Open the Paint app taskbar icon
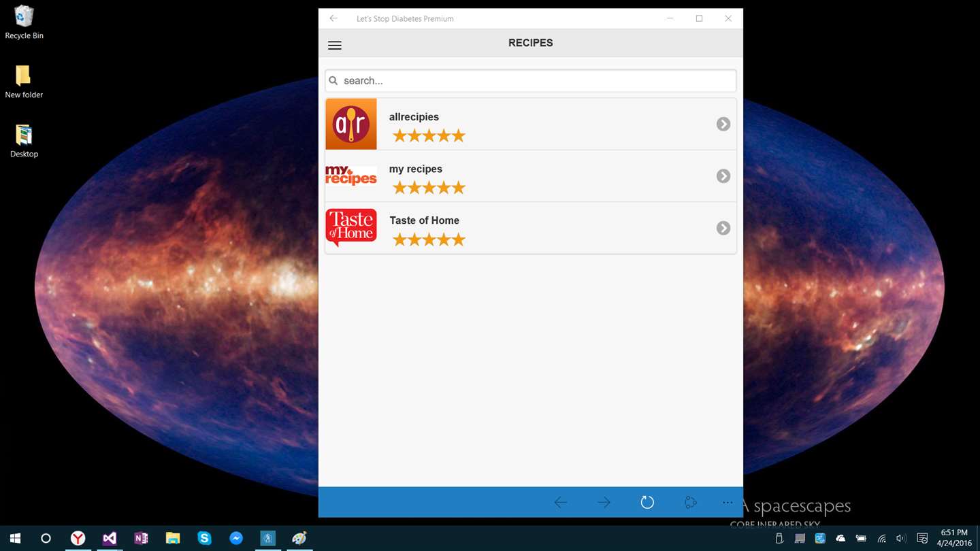Image resolution: width=980 pixels, height=551 pixels. [x=299, y=538]
